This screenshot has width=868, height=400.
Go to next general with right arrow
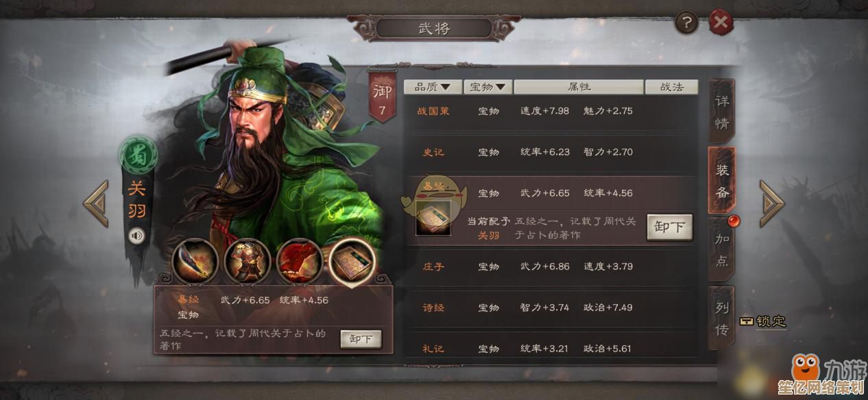(x=772, y=203)
